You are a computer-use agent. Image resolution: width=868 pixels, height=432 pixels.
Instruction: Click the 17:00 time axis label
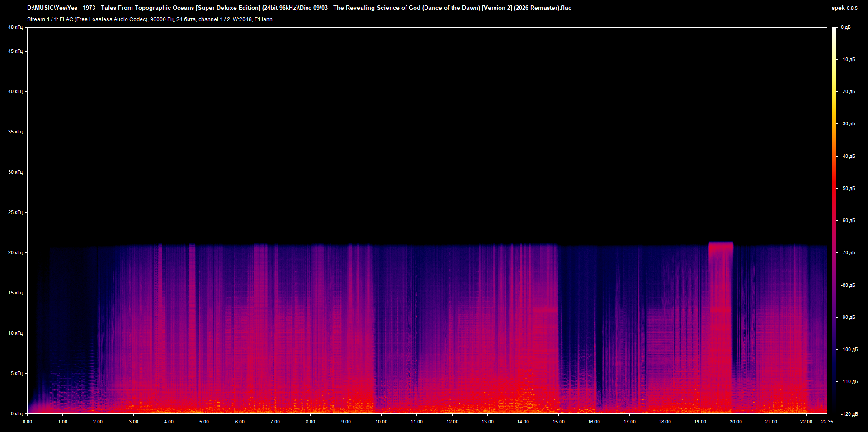(630, 422)
